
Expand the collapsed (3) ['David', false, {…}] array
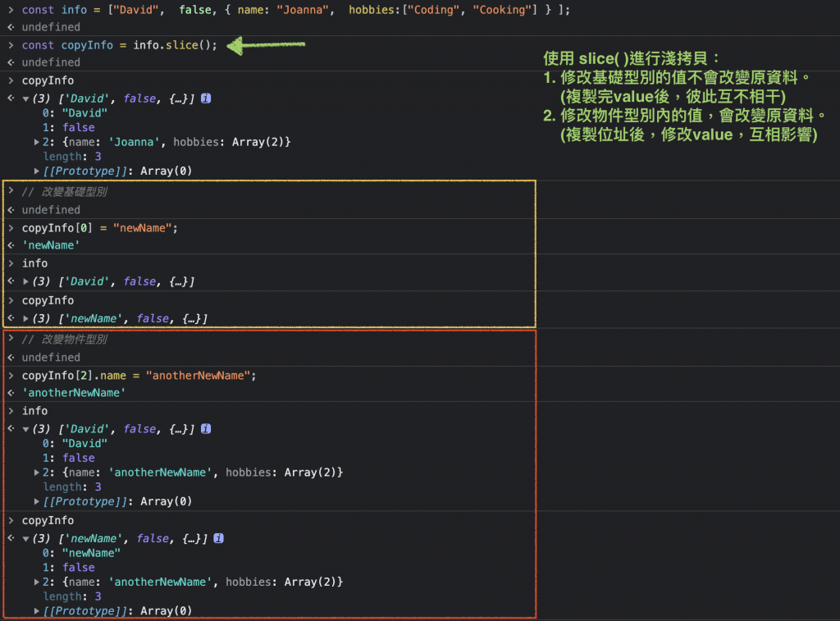[x=25, y=281]
